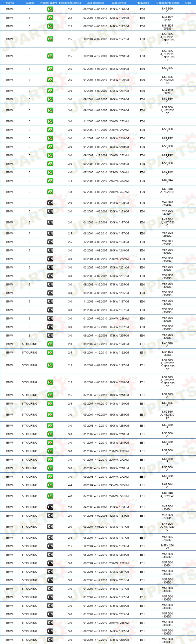The image size is (196, 644).
Task: Click the production dates 02.2002 -> 09.2005
Action: coord(95,250)
